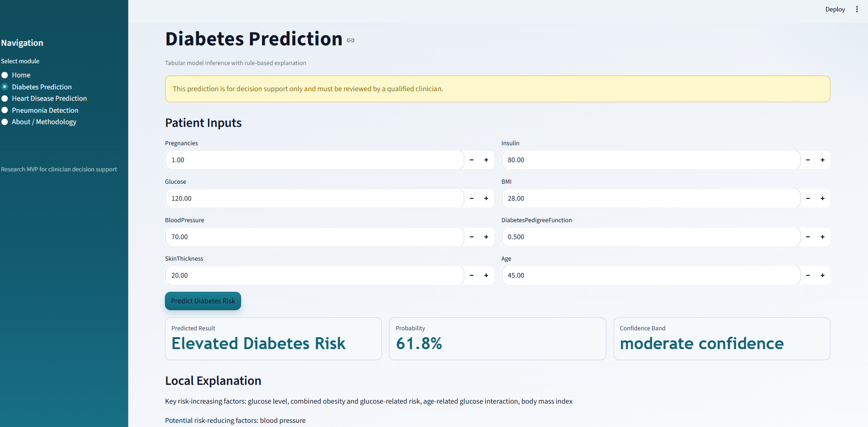Focus the Glucose input field
This screenshot has height=427, width=868.
pyautogui.click(x=314, y=198)
